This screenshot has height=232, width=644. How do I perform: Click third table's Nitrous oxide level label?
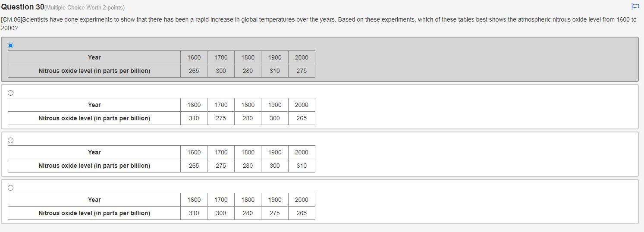pyautogui.click(x=94, y=166)
